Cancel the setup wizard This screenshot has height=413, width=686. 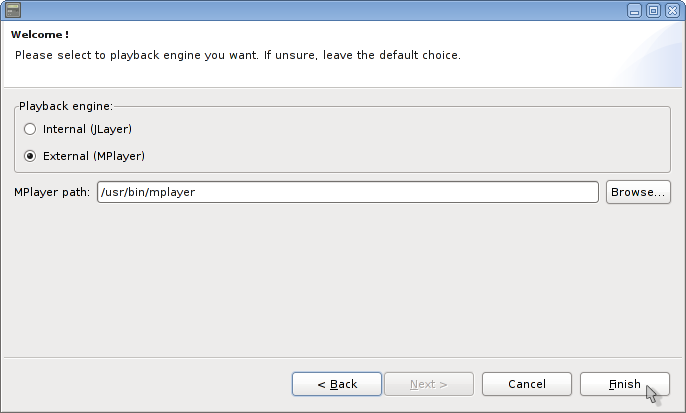point(526,384)
